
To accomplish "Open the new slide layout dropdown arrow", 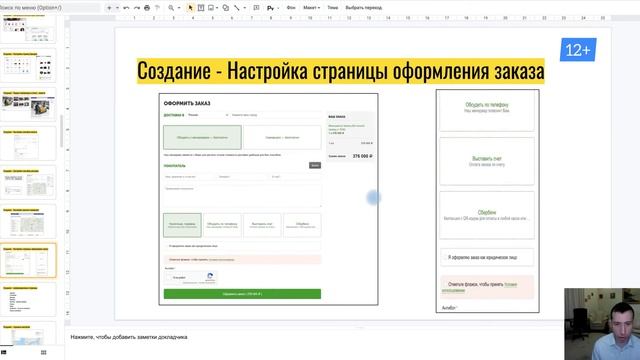I will point(117,8).
